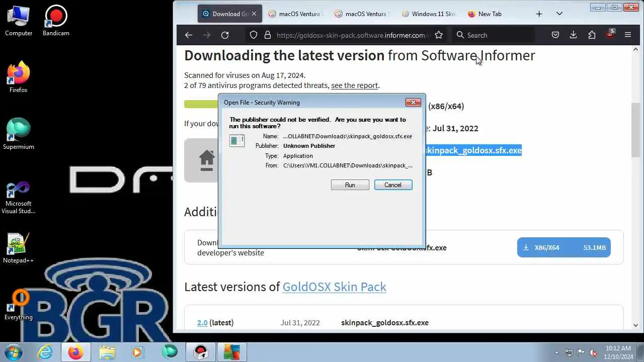The height and width of the screenshot is (362, 644).
Task: Switch to Firefox in the taskbar
Action: [76, 351]
